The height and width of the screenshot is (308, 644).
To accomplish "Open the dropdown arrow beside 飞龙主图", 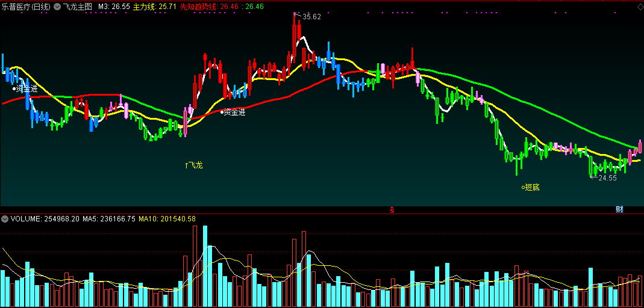I will tap(57, 7).
